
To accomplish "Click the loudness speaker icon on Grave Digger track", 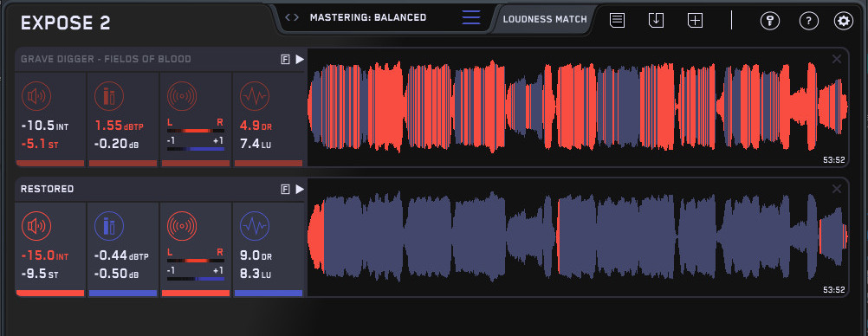I will coord(36,96).
